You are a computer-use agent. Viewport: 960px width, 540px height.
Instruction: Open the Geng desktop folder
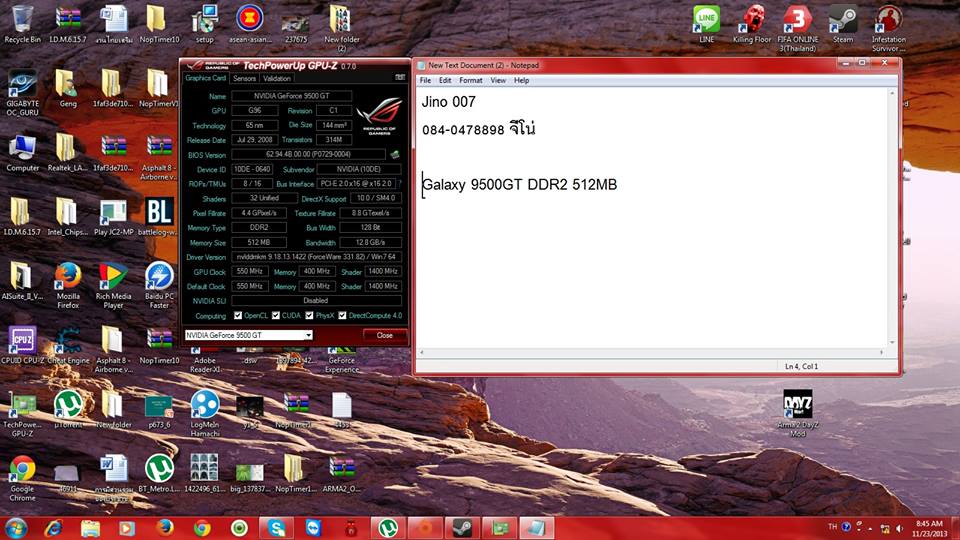pos(68,88)
